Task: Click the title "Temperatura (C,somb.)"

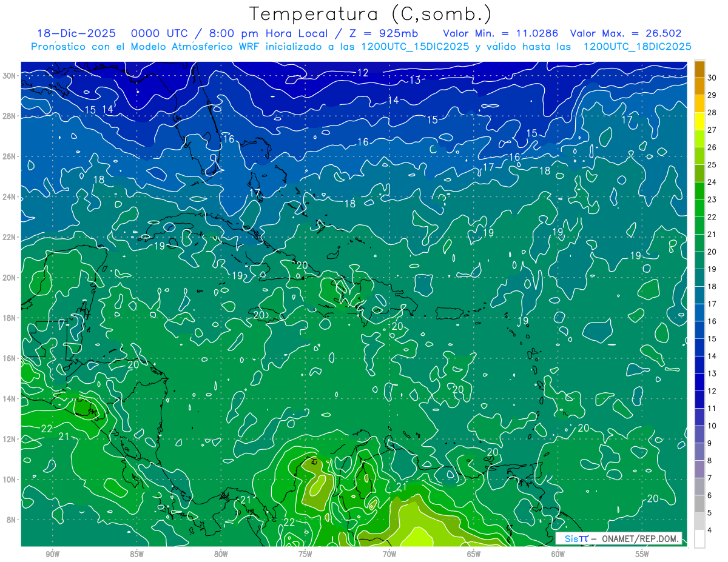Action: click(x=370, y=13)
